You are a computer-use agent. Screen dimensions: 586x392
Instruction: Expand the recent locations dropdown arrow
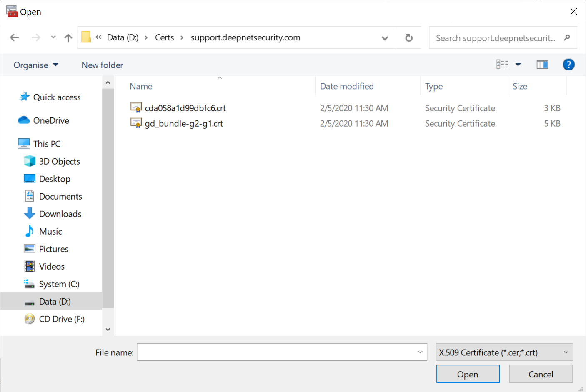point(53,37)
